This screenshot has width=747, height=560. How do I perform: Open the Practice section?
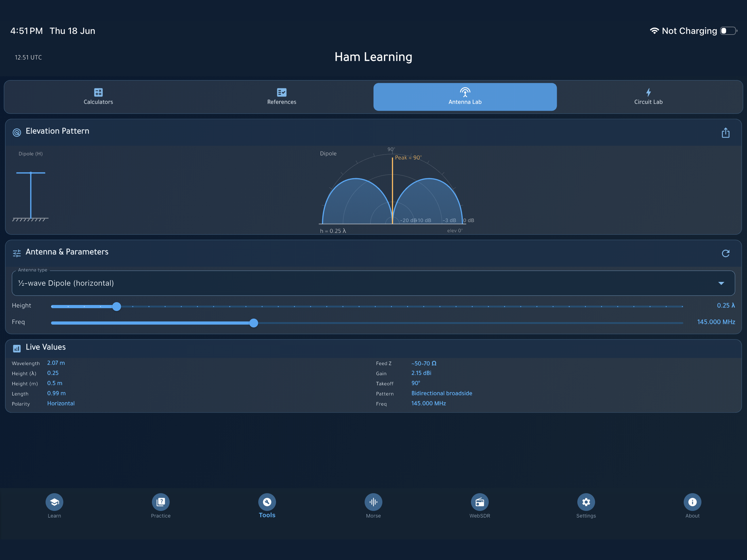pos(161,506)
